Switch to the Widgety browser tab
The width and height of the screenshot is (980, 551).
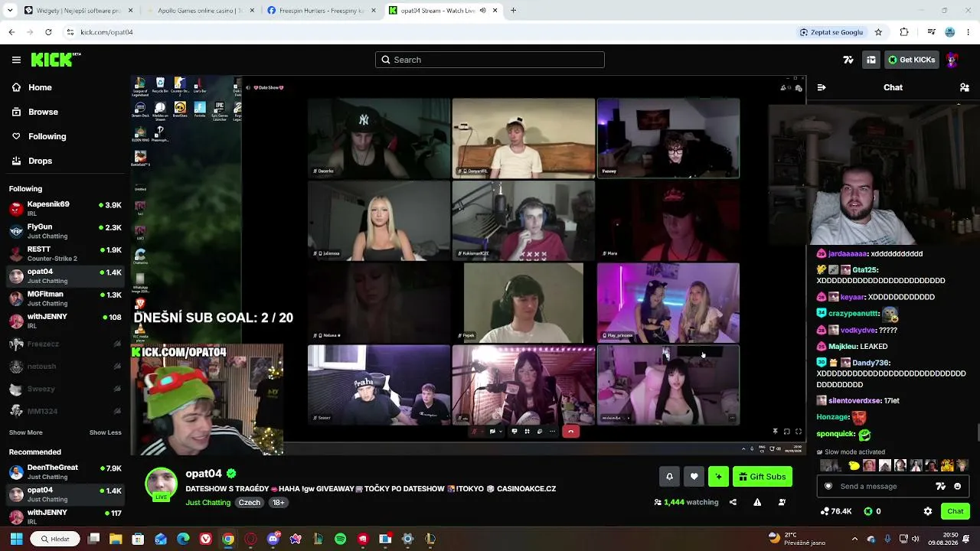78,11
